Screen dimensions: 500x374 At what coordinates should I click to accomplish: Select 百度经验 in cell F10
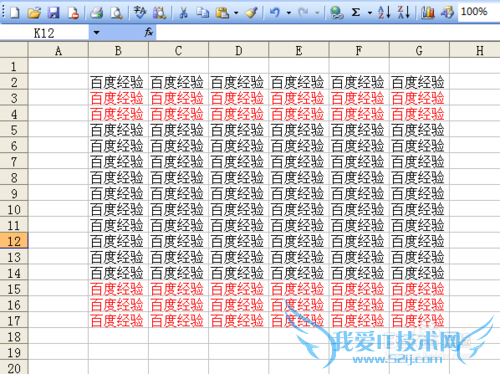pos(359,209)
